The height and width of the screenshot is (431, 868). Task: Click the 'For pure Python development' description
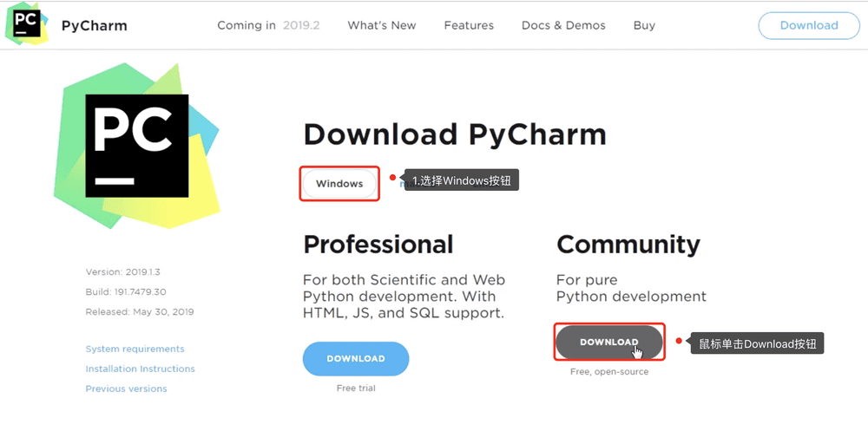(631, 288)
